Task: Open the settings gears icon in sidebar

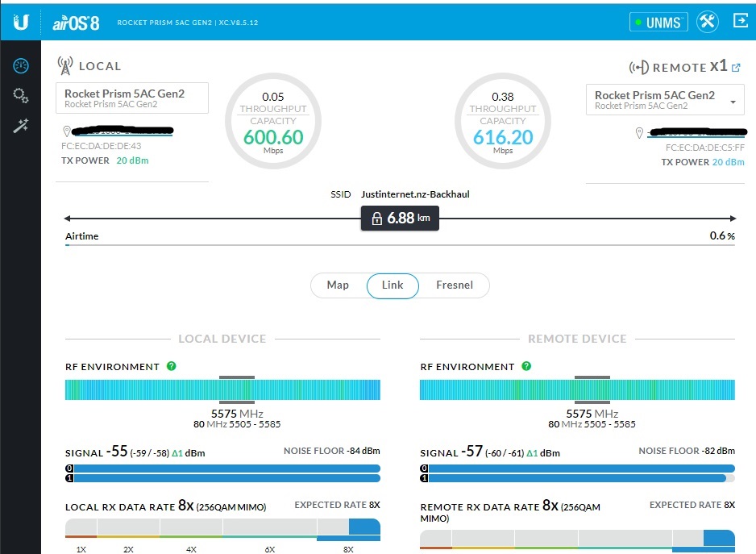Action: (x=21, y=95)
